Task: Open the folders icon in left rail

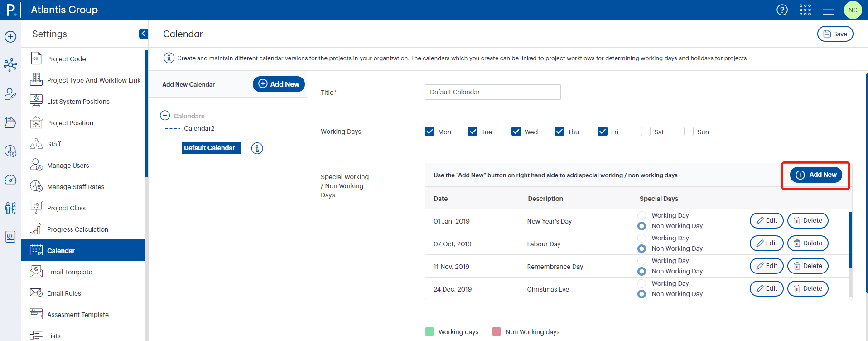Action: pyautogui.click(x=10, y=122)
